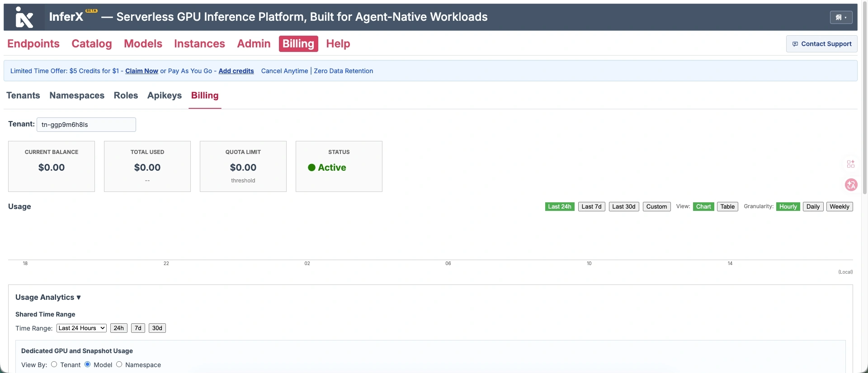Click the "Cancel Anytime" text
868x373 pixels.
[285, 71]
